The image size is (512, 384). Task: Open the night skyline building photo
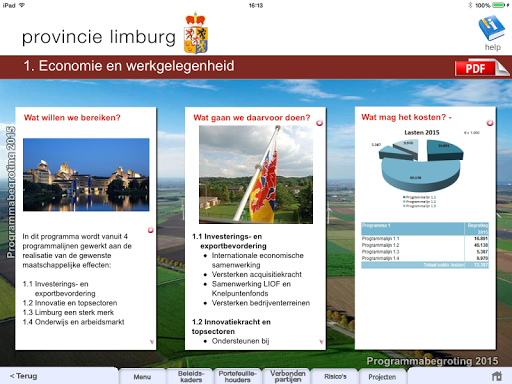tap(86, 175)
